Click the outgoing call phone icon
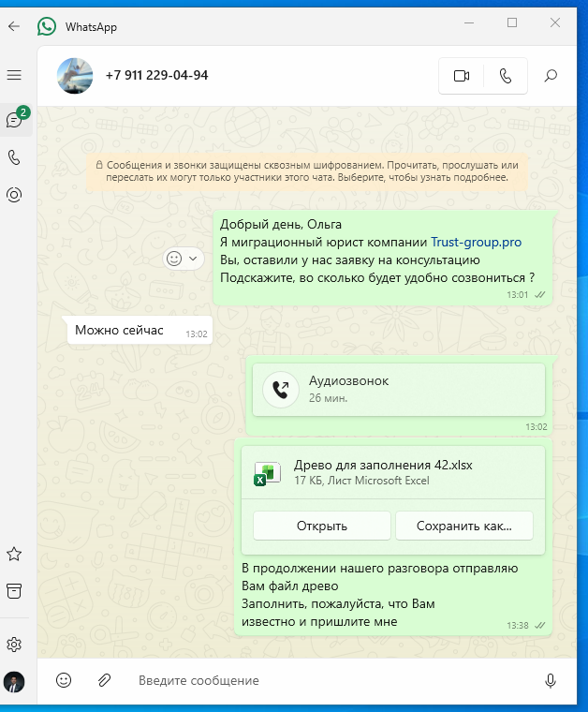This screenshot has height=712, width=588. point(281,390)
